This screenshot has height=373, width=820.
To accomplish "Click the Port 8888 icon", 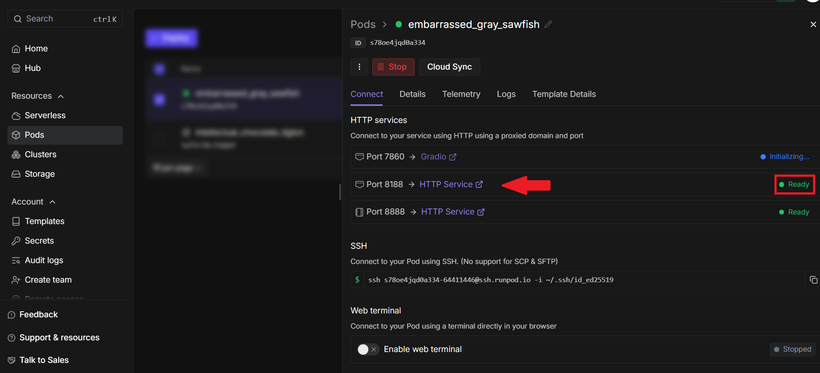I will pos(359,212).
